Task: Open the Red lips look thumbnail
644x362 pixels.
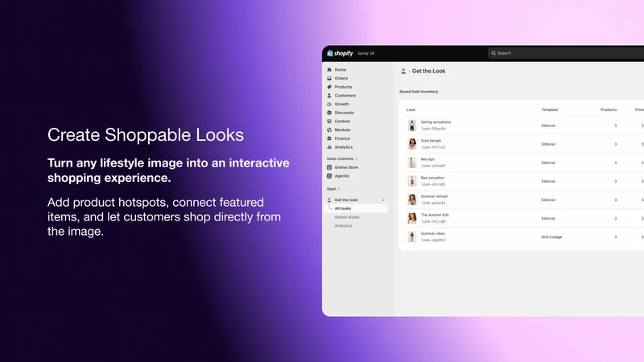Action: 411,162
